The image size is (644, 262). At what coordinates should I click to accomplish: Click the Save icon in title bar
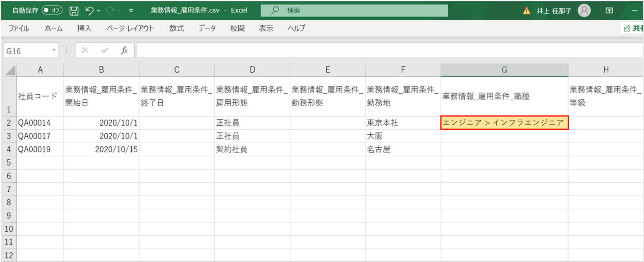click(74, 11)
